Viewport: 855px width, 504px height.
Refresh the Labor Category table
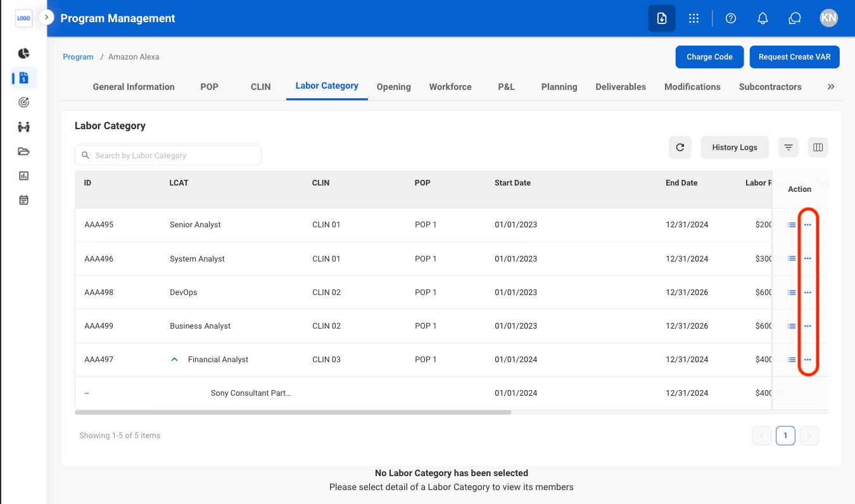680,148
